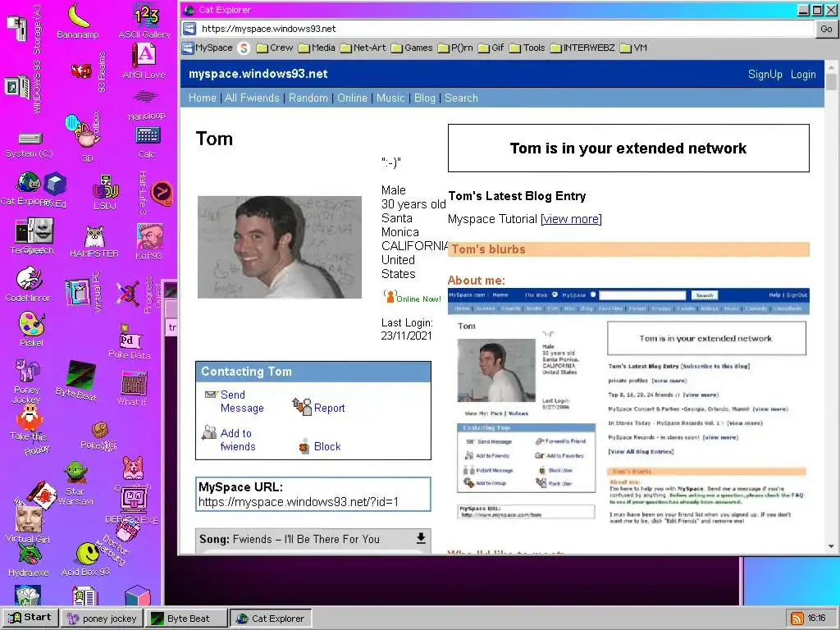Open the ASCII Gallery desktop icon
Image resolution: width=840 pixels, height=630 pixels.
144,21
